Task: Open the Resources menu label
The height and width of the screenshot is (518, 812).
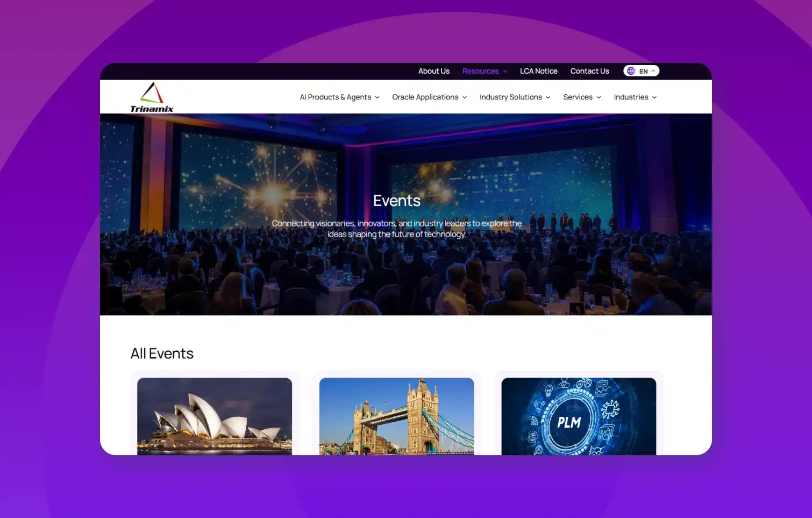Action: [480, 71]
